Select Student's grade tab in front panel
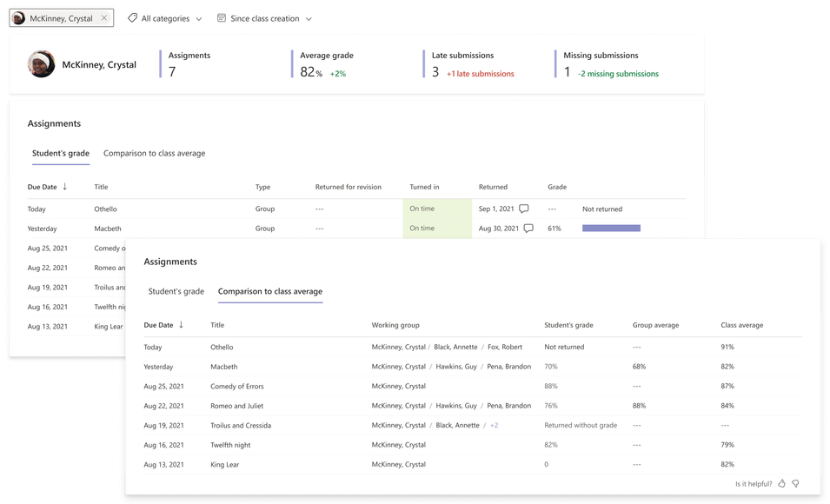 pyautogui.click(x=176, y=291)
